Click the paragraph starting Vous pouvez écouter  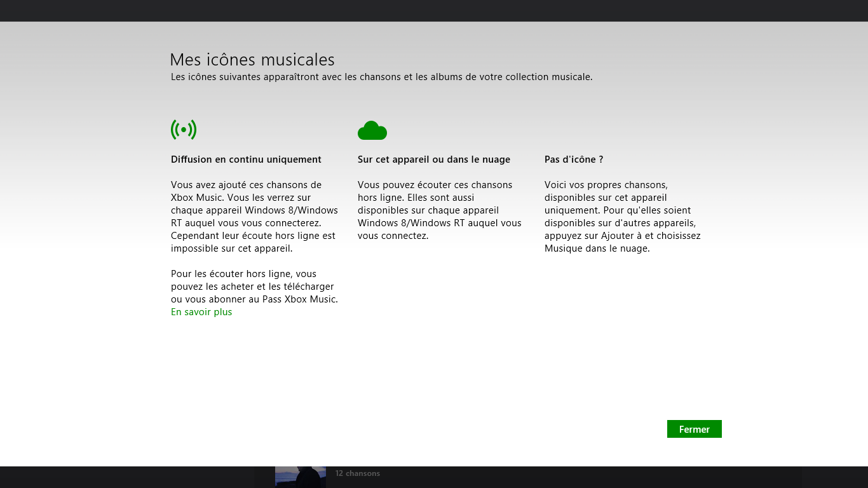click(x=440, y=210)
